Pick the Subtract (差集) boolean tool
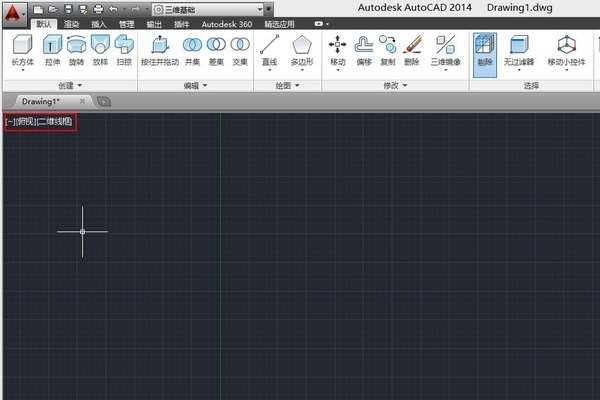 pos(216,51)
